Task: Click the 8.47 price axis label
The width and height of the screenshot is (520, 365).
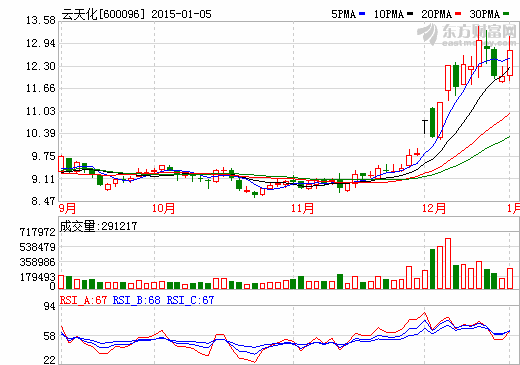Action: click(43, 201)
